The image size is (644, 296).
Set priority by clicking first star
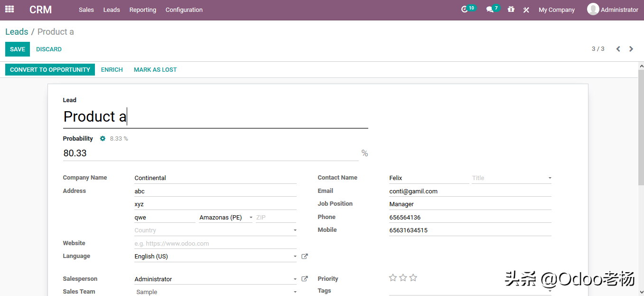(392, 277)
